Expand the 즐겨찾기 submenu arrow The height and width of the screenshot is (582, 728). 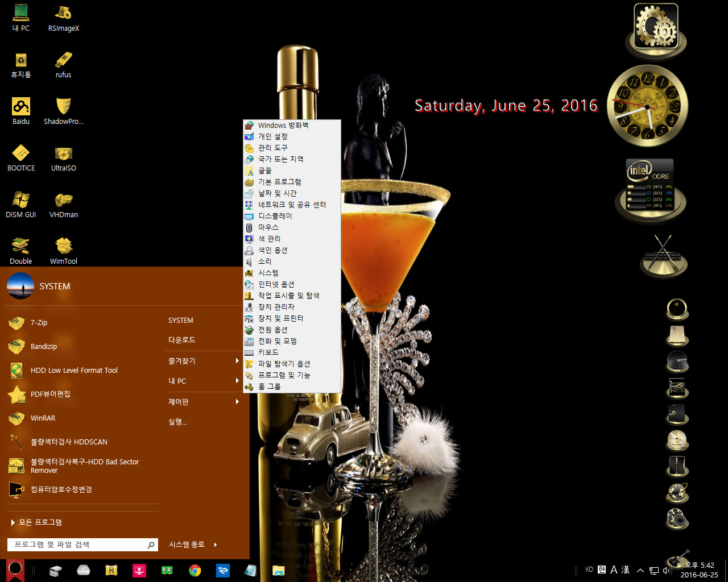click(x=237, y=361)
